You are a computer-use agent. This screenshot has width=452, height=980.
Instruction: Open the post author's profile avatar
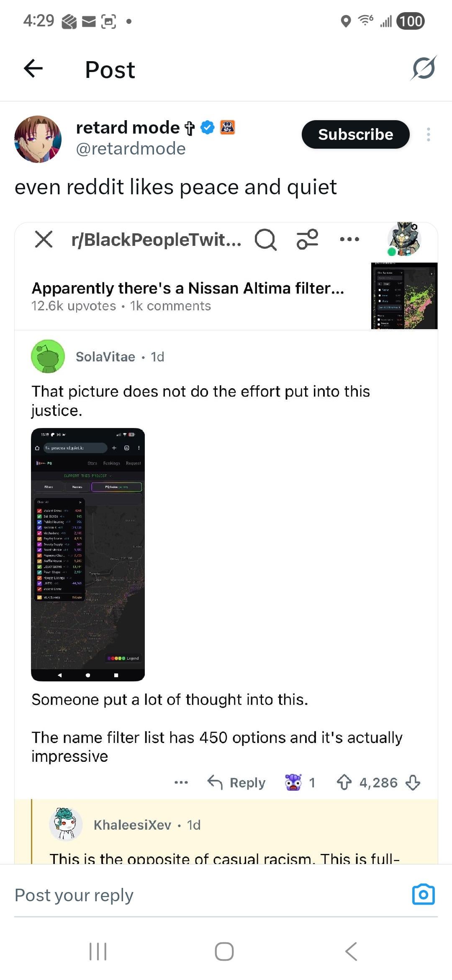(38, 139)
